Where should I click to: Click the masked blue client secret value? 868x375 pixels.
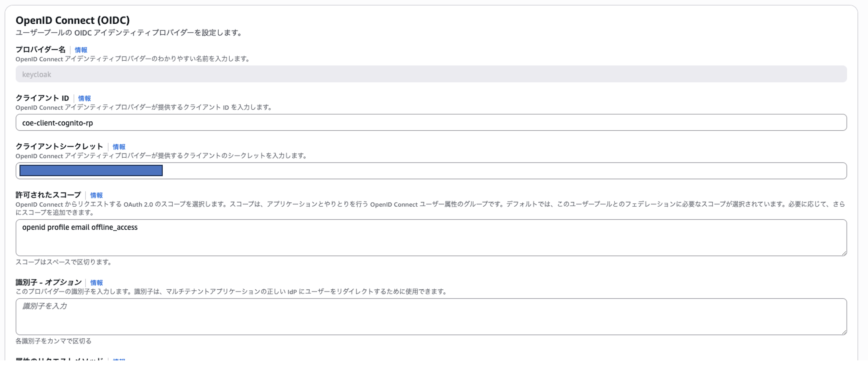91,171
